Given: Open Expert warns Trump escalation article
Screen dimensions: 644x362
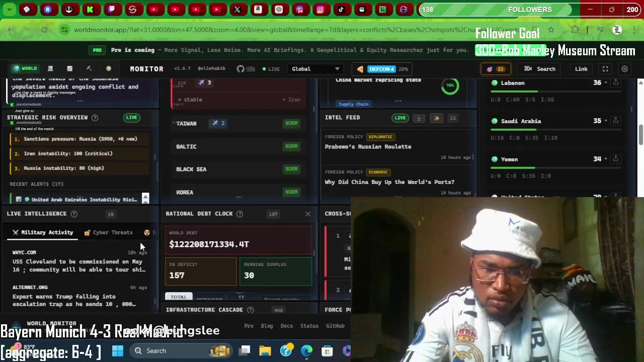Looking at the screenshot, I should (x=74, y=300).
